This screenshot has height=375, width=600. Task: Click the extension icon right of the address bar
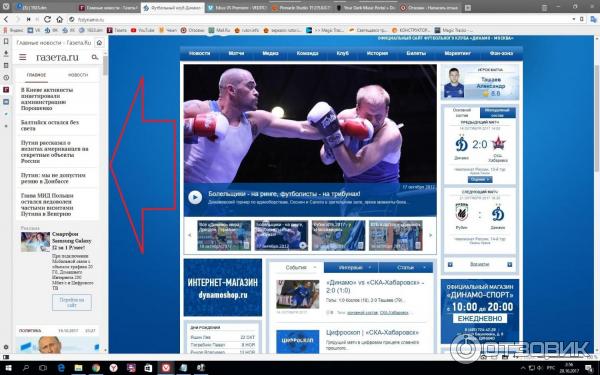(x=594, y=19)
